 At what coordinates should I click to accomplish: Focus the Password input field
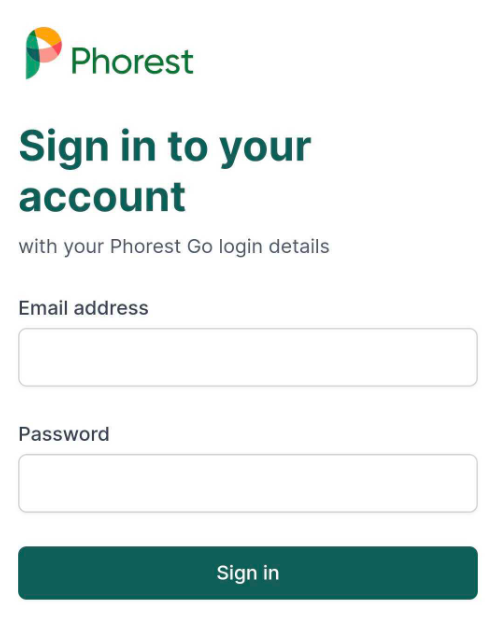247,483
